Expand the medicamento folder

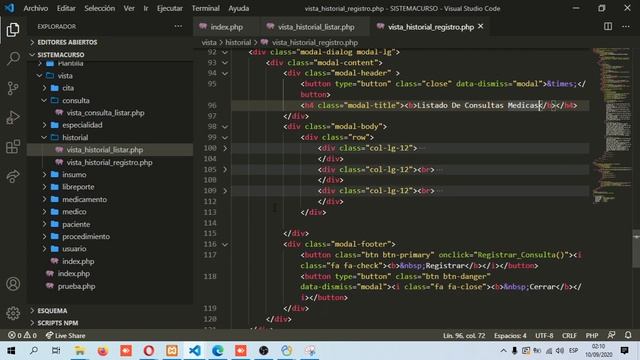(x=84, y=200)
